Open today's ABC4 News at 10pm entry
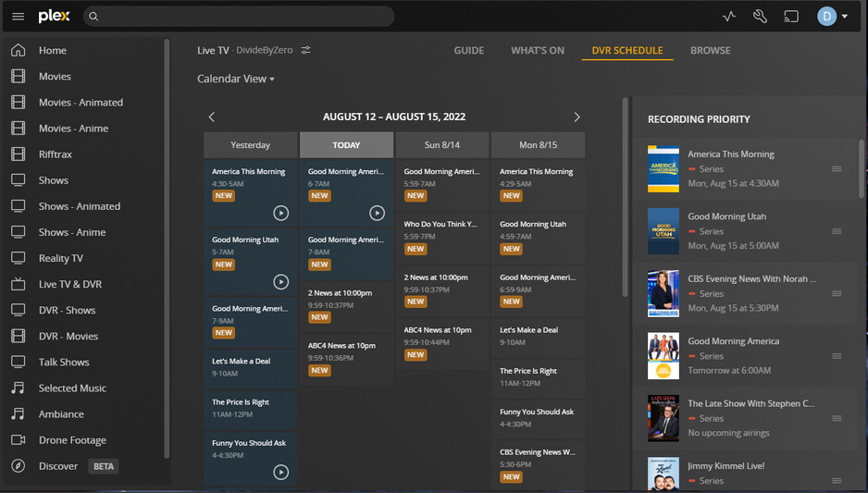 (346, 358)
